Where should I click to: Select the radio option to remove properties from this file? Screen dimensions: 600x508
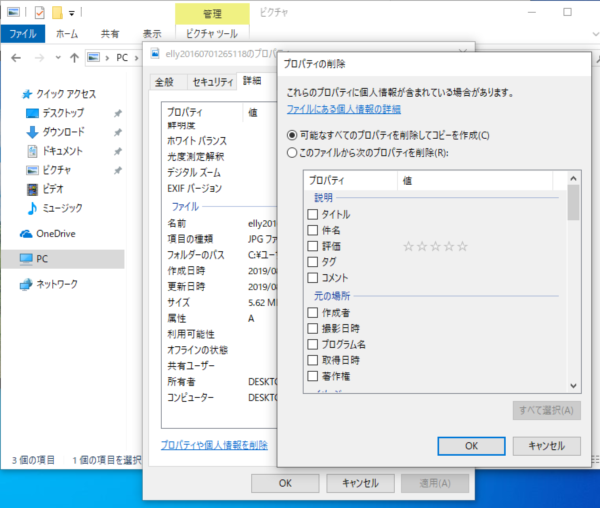(292, 153)
